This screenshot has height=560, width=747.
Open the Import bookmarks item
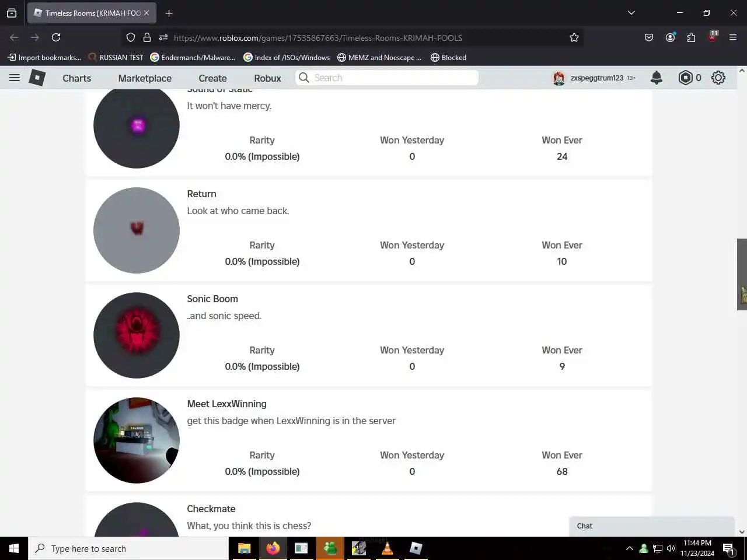pos(44,57)
